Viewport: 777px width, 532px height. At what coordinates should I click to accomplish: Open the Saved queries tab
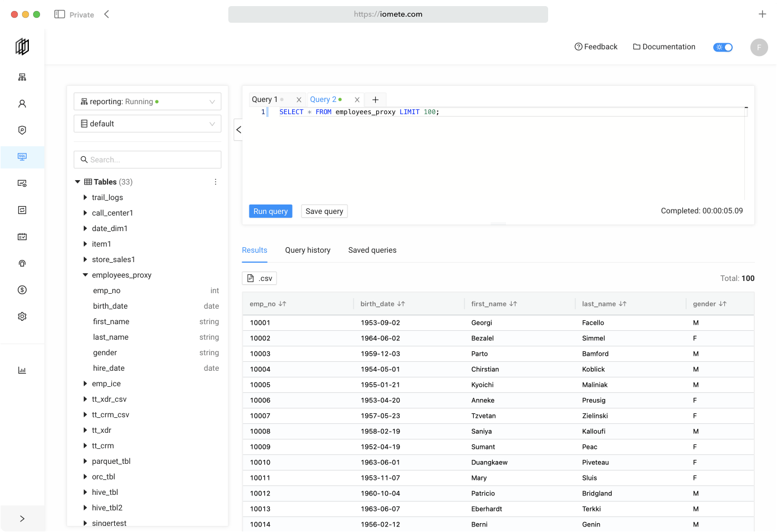[372, 250]
